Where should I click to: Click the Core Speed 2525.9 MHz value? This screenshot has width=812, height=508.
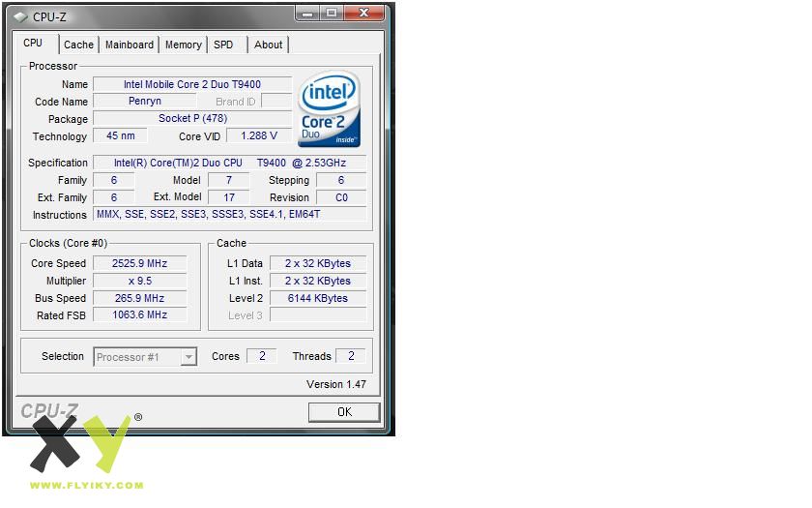coord(139,263)
